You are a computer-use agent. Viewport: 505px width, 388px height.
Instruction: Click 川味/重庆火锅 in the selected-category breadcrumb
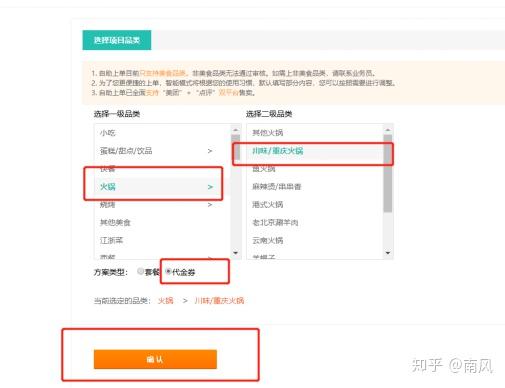(x=219, y=301)
